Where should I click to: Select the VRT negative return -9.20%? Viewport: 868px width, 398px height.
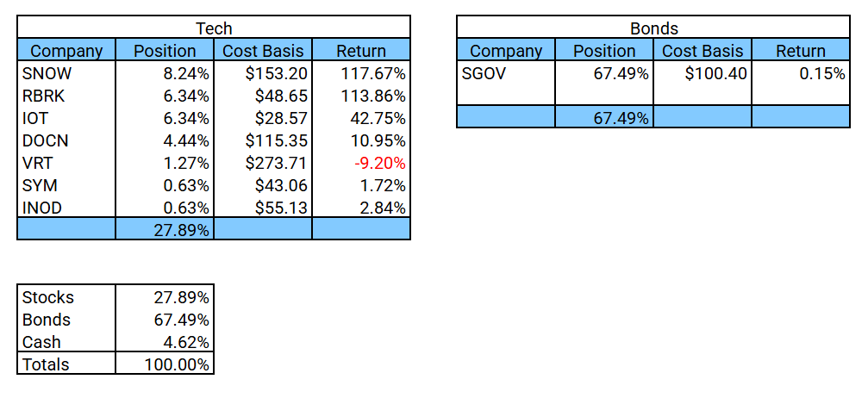point(361,164)
